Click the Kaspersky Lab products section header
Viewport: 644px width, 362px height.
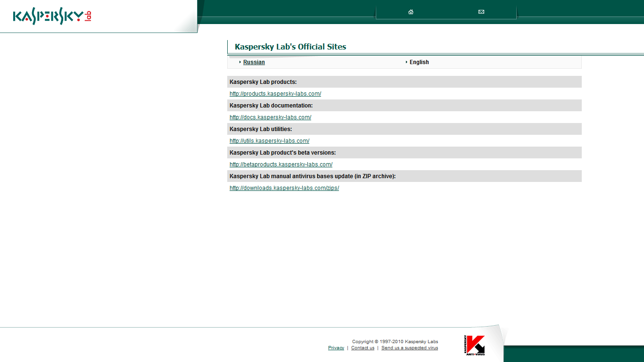(x=263, y=82)
